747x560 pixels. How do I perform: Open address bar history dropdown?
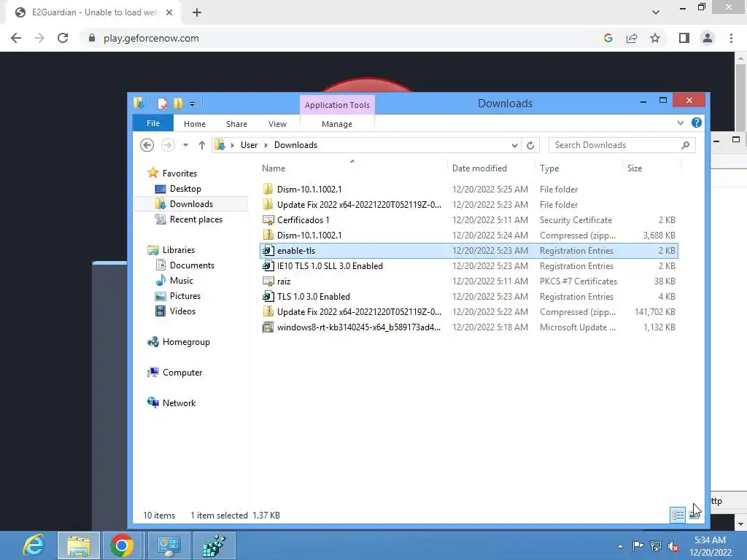pyautogui.click(x=514, y=145)
